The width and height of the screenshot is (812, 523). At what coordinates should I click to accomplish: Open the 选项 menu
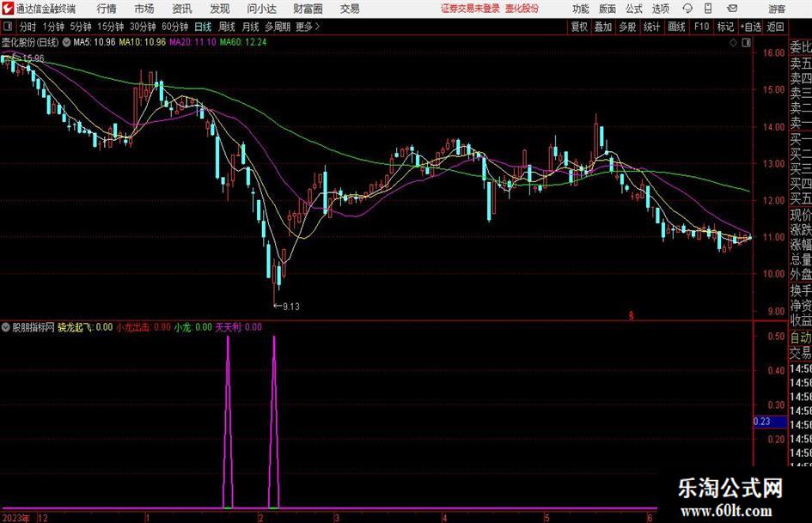pos(661,9)
